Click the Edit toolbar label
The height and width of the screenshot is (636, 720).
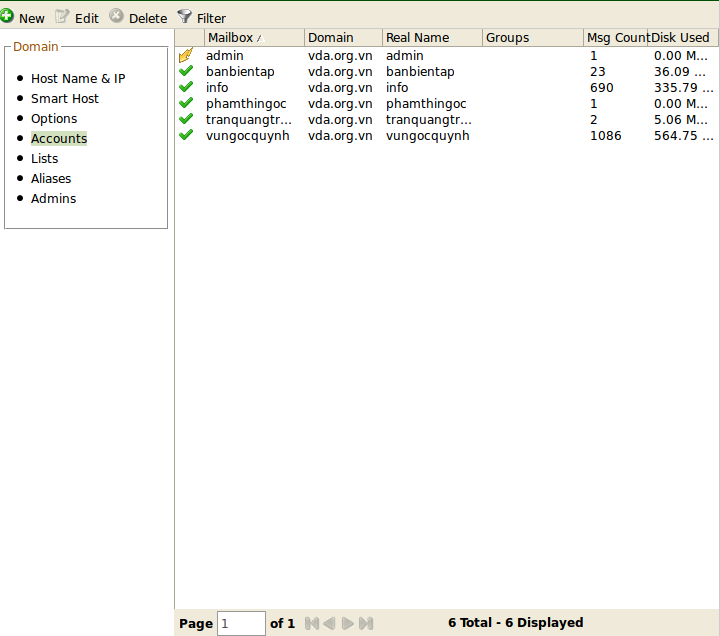[87, 19]
